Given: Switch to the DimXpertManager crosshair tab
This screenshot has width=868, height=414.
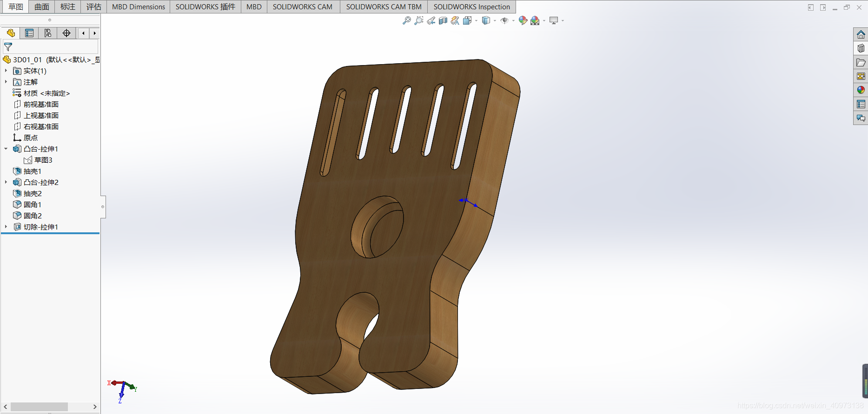Looking at the screenshot, I should [66, 33].
